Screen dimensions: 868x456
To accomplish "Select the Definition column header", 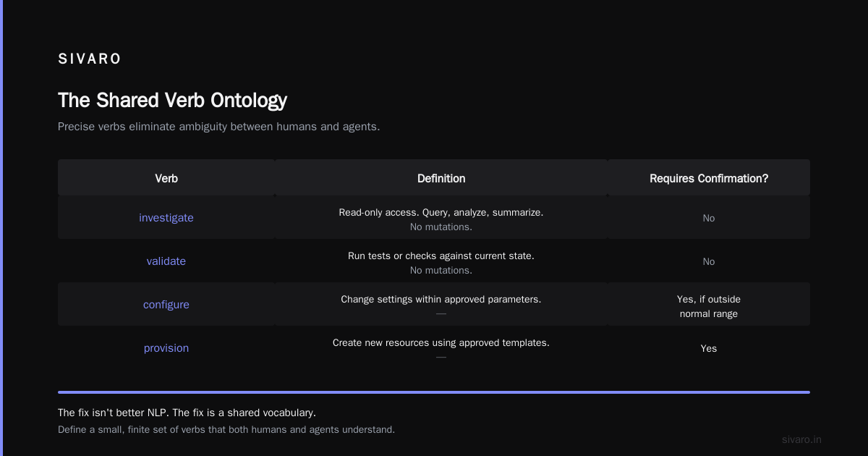I will (x=441, y=178).
